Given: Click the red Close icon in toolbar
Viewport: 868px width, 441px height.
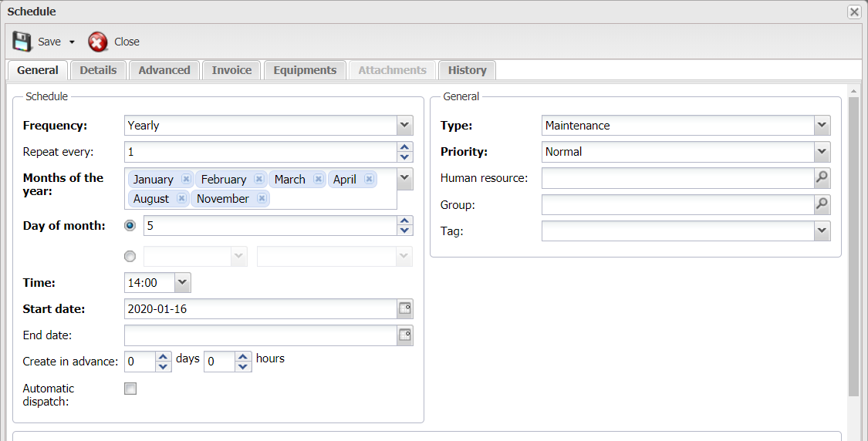Looking at the screenshot, I should click(98, 42).
